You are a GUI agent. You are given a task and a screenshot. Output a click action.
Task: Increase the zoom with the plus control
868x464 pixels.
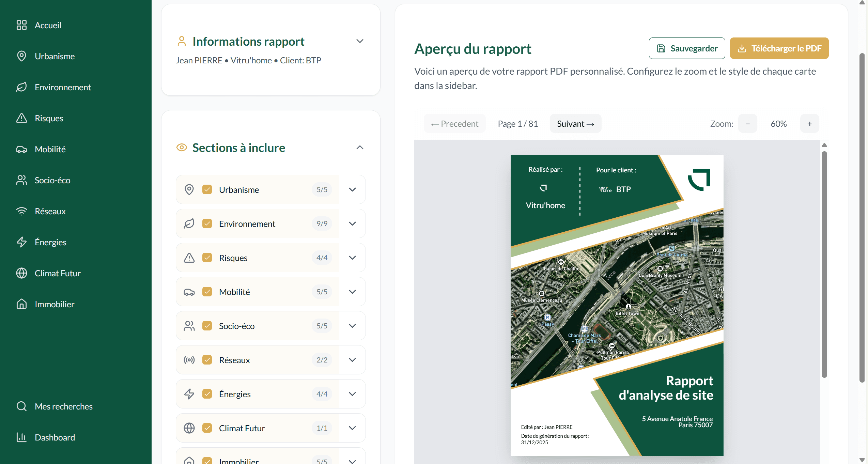[810, 123]
